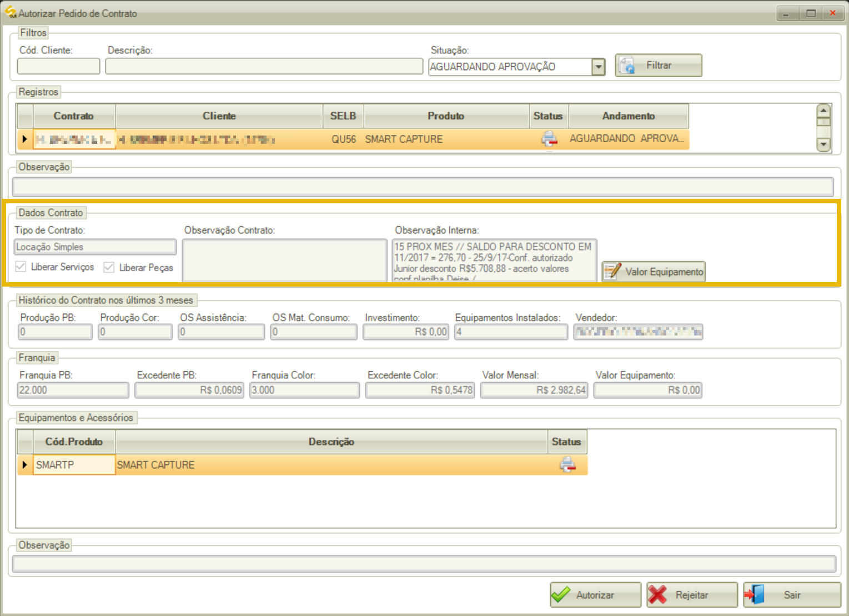
Task: Toggle the Liberar Peças checkbox
Action: coord(109,267)
